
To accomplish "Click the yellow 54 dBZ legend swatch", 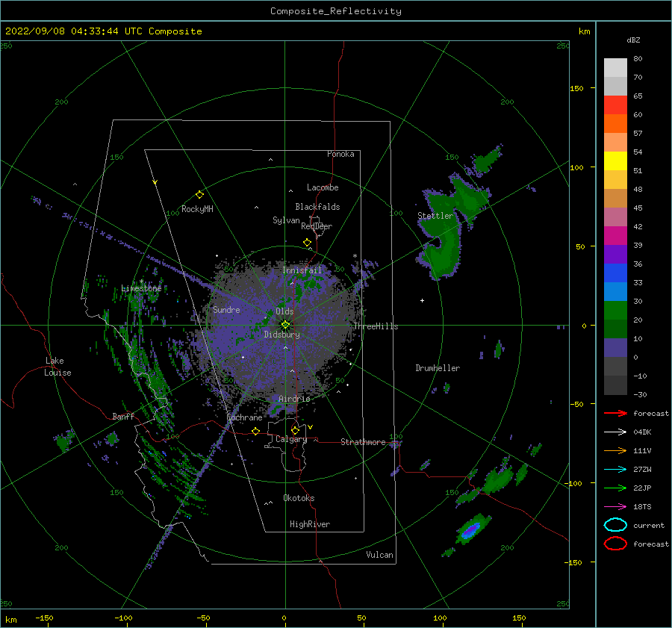I will point(615,161).
